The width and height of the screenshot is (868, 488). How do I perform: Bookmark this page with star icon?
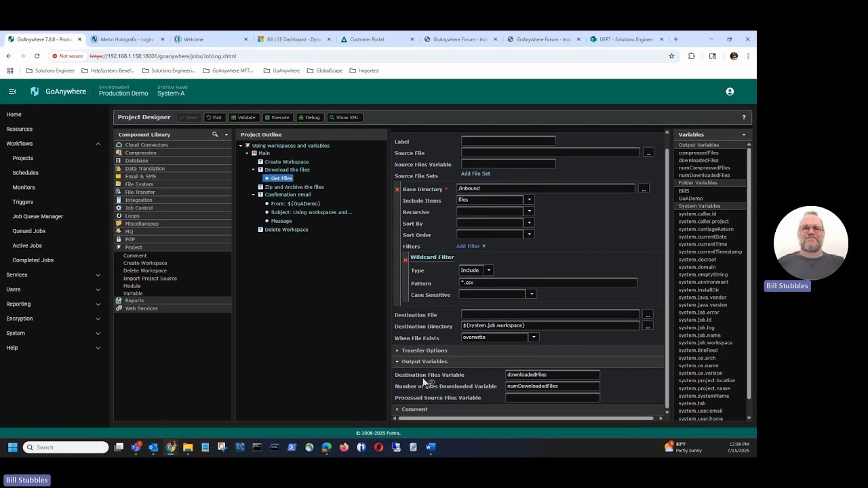pos(671,56)
